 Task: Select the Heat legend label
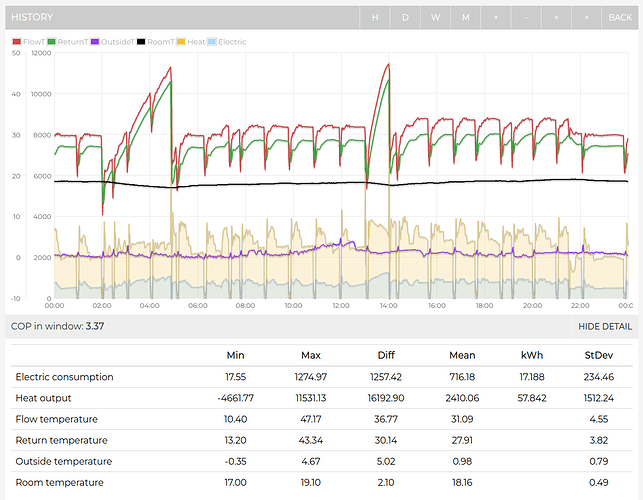click(x=196, y=42)
